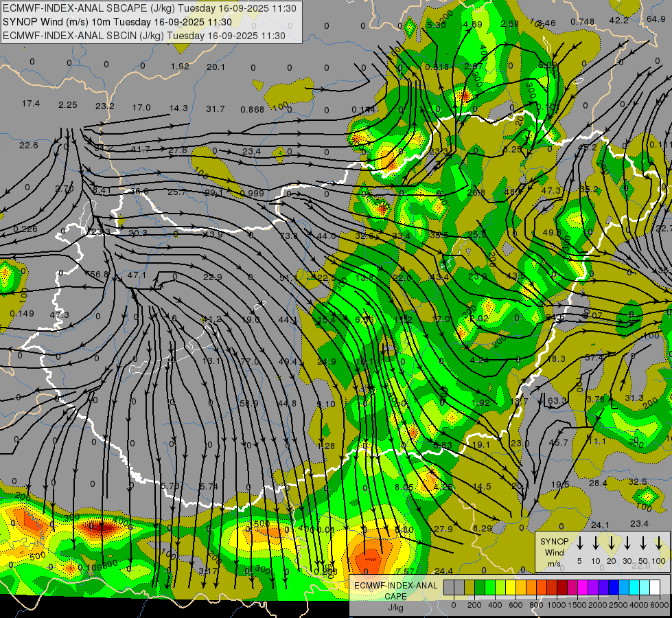The width and height of the screenshot is (672, 618).
Task: Click the station value 31.3
Action: pos(634,398)
